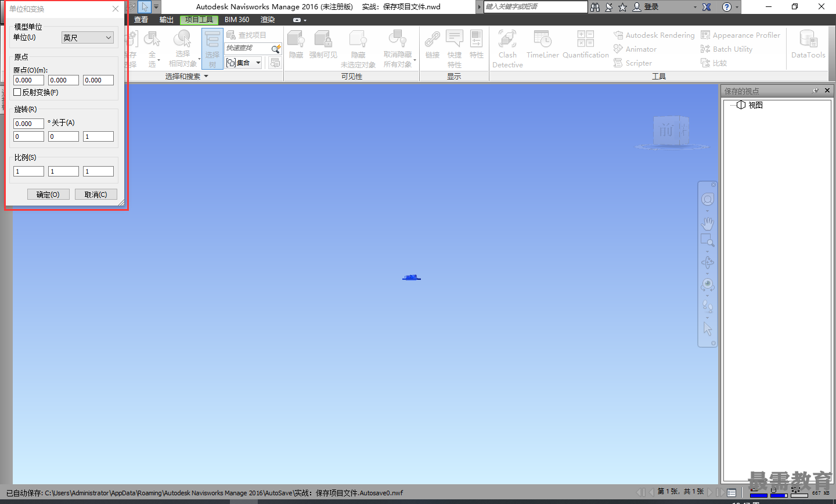Open the TimeLiner tool
Screen dimensions: 836x504
pos(542,45)
